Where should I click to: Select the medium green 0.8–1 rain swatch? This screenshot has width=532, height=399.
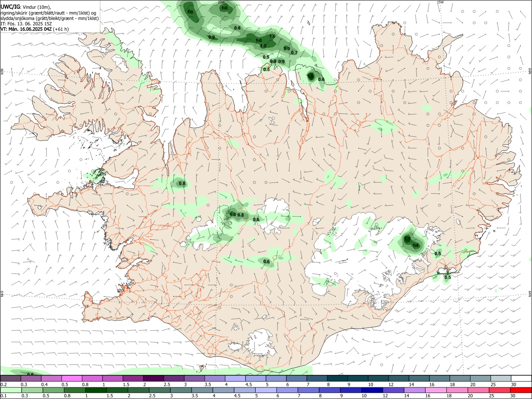tap(75, 390)
